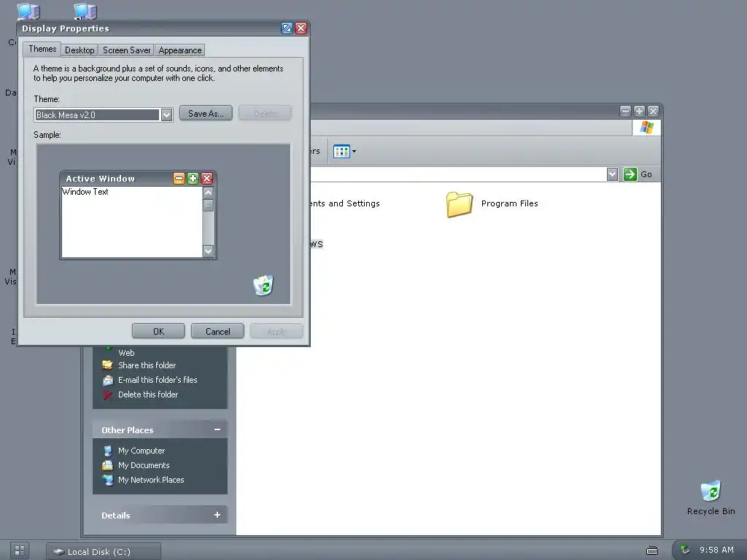Open My Documents from Other Places
Image resolution: width=747 pixels, height=560 pixels.
(x=144, y=465)
